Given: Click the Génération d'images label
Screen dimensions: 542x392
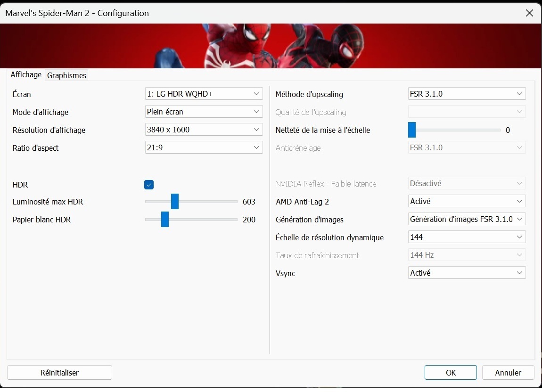Looking at the screenshot, I should (310, 220).
